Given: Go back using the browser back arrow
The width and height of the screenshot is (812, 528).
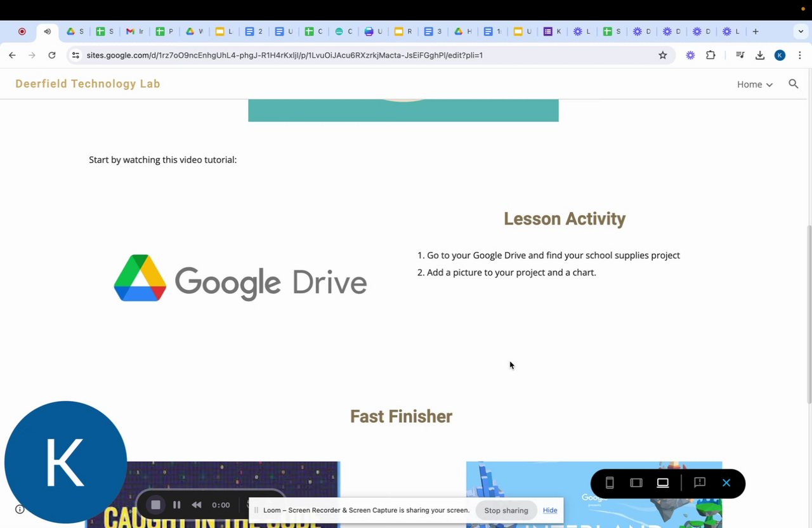Looking at the screenshot, I should [12, 55].
